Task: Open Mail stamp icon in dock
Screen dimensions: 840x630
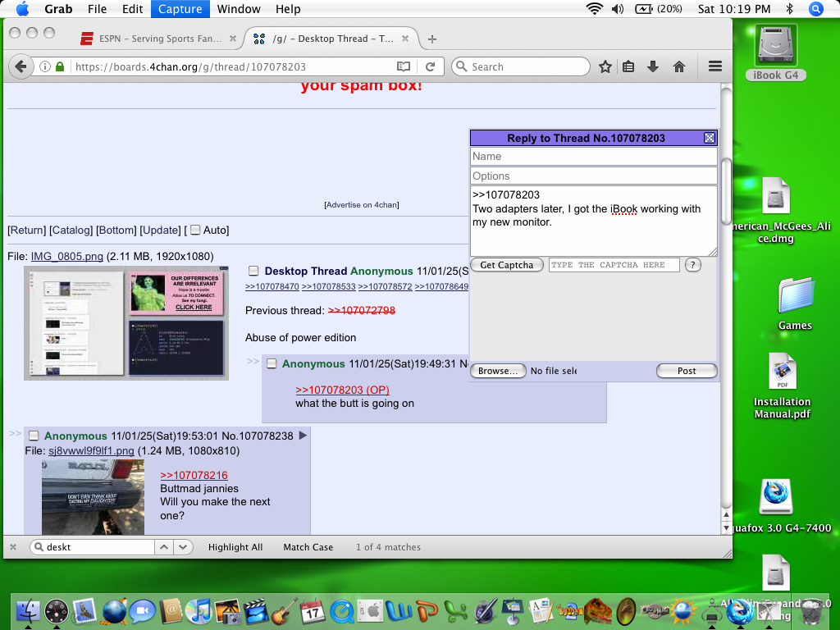Action: click(84, 610)
